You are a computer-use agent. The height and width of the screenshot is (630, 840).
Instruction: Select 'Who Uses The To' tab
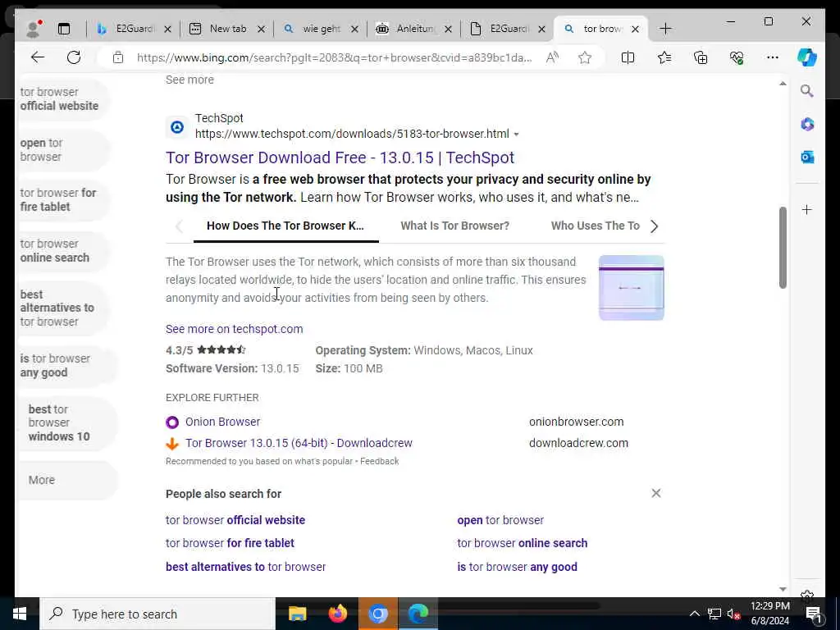pos(596,226)
